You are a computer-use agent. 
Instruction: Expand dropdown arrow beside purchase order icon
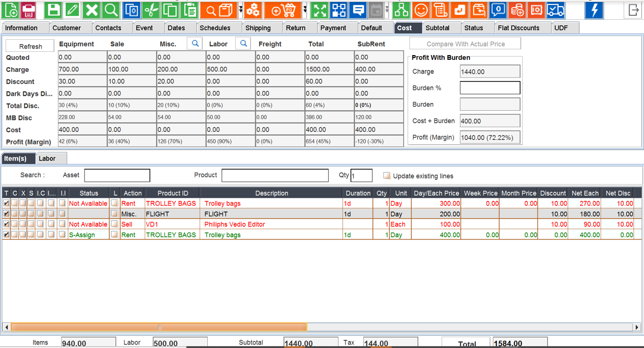pyautogui.click(x=305, y=10)
